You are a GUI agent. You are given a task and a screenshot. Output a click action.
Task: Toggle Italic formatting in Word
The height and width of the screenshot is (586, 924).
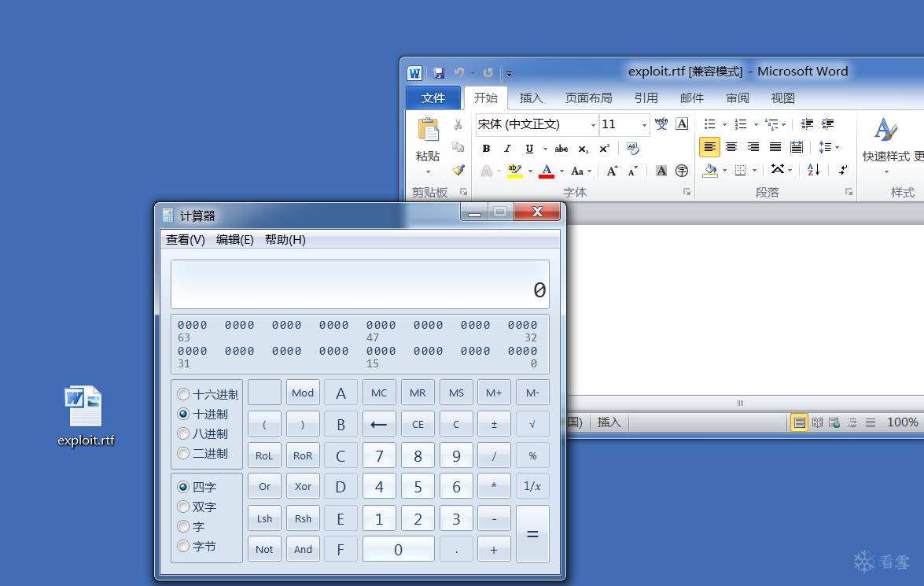pos(507,149)
